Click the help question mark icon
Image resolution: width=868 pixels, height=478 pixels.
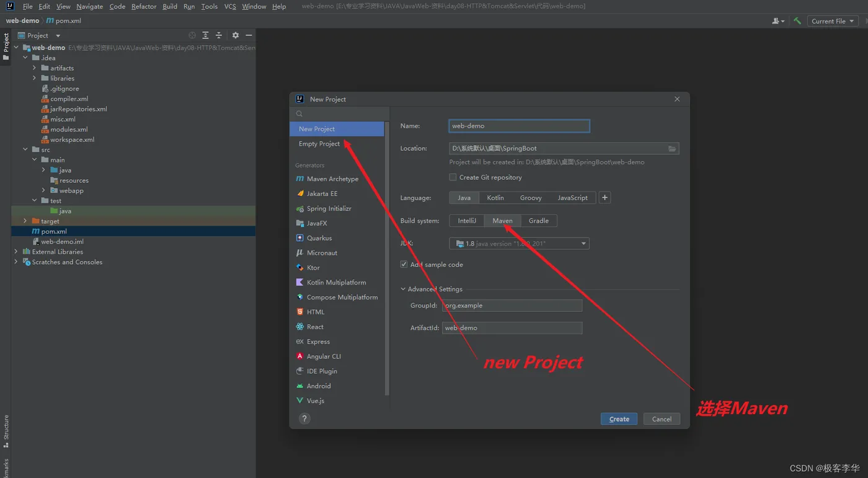(x=304, y=418)
